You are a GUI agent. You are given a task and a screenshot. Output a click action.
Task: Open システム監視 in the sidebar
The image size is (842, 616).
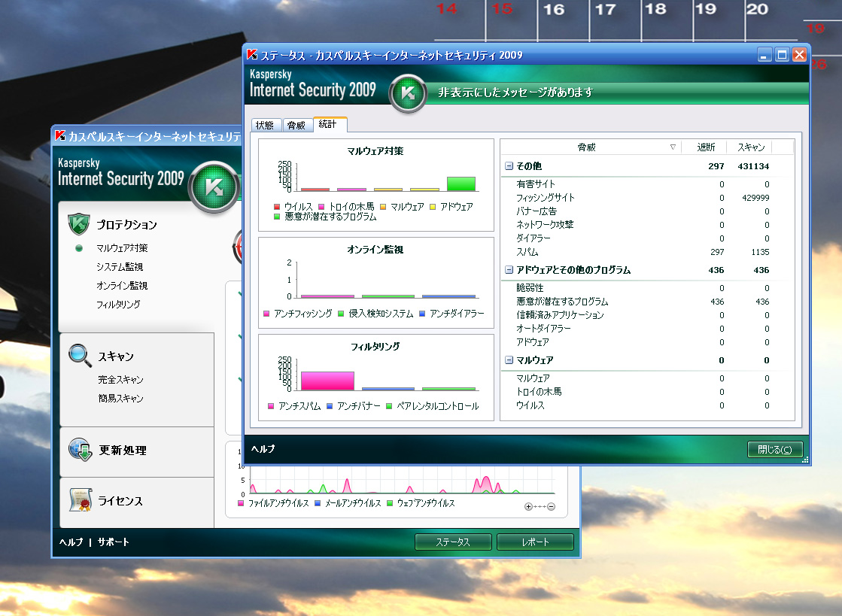tap(120, 267)
